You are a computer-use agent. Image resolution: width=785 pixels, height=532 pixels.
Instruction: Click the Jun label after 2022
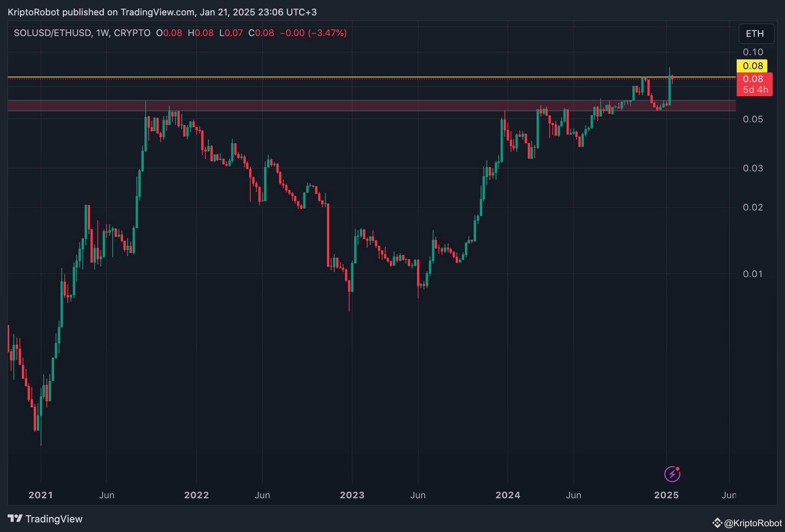pyautogui.click(x=262, y=495)
